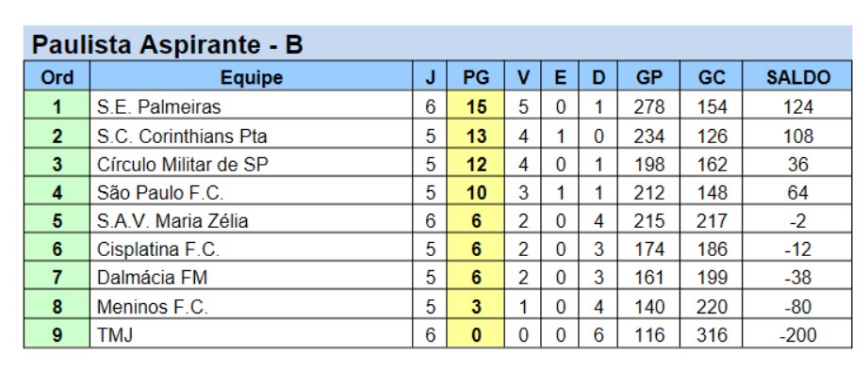Select the Ord column header
868x369 pixels.
pos(57,77)
